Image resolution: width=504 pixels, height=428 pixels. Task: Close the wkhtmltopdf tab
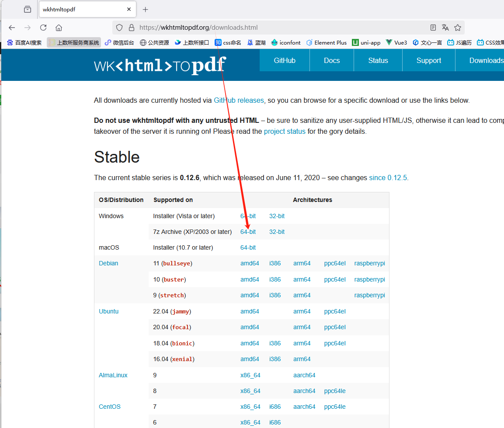pos(129,9)
